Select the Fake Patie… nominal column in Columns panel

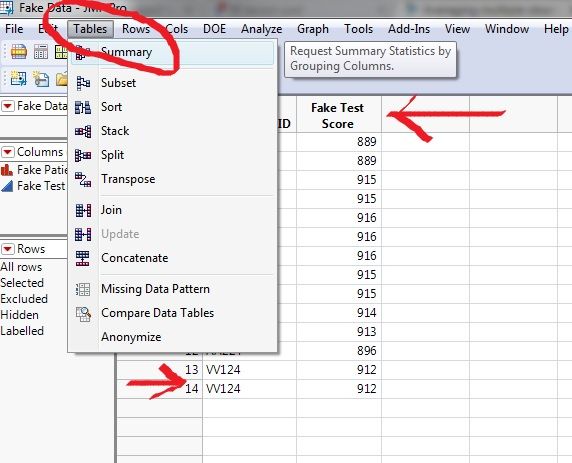pyautogui.click(x=34, y=170)
